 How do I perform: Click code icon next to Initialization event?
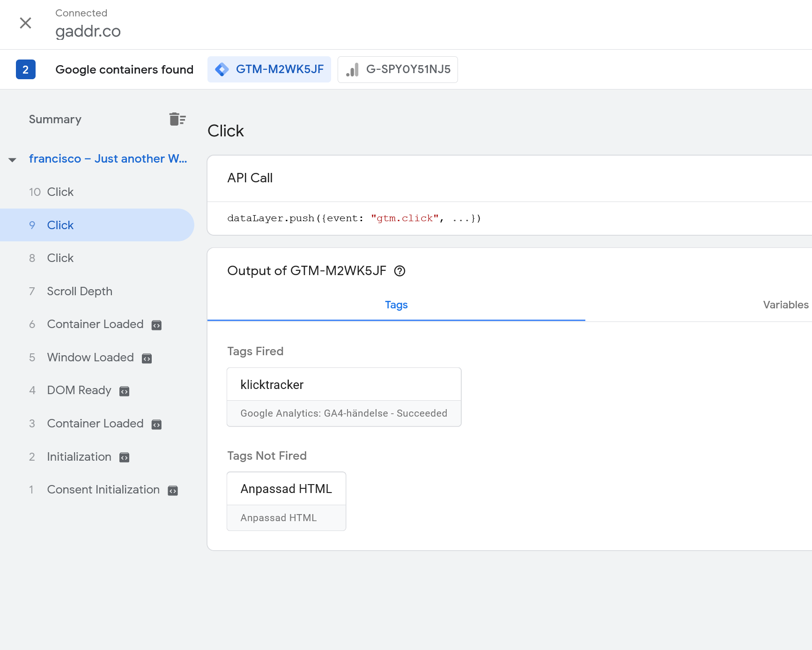[124, 457]
